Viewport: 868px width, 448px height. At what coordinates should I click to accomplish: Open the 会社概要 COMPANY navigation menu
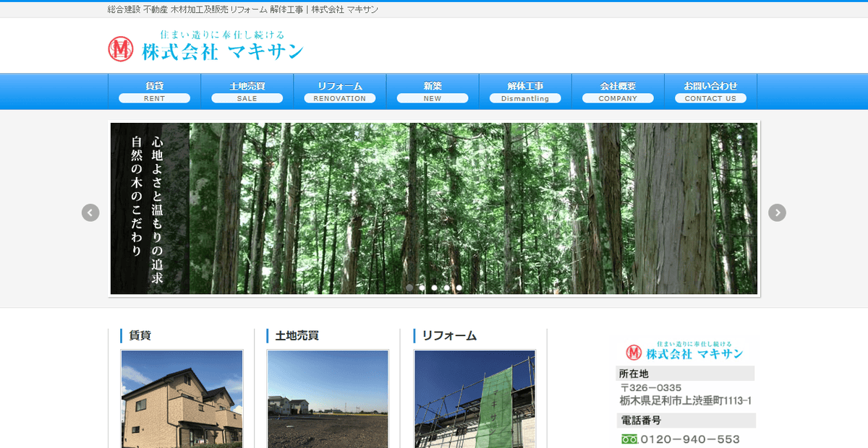pos(618,90)
